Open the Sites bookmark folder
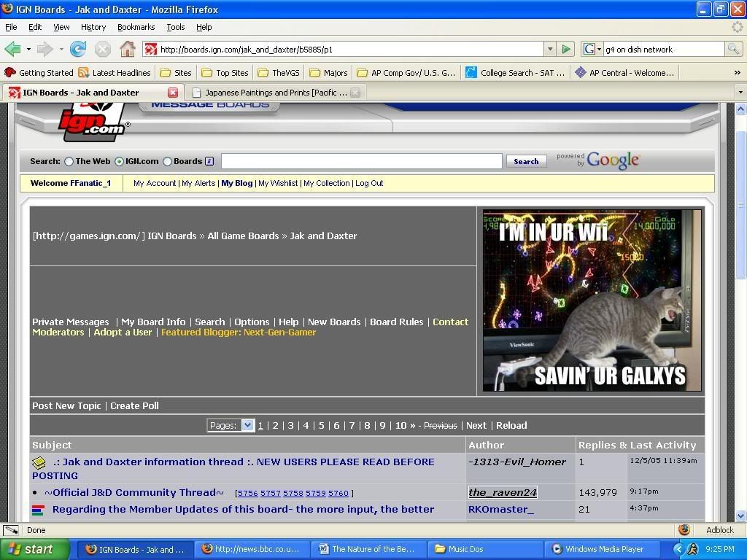This screenshot has width=747, height=560. (x=176, y=73)
